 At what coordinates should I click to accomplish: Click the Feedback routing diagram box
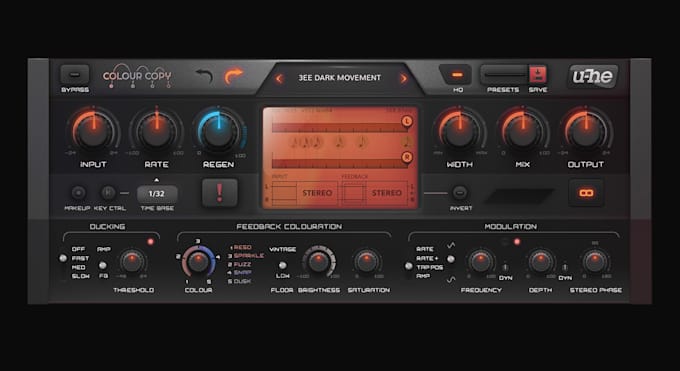coord(354,193)
